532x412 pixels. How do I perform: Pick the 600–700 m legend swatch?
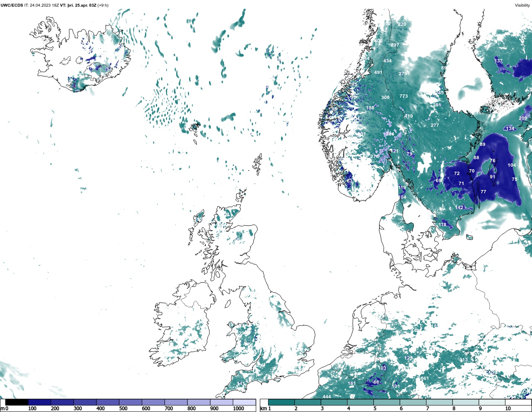tap(153, 402)
